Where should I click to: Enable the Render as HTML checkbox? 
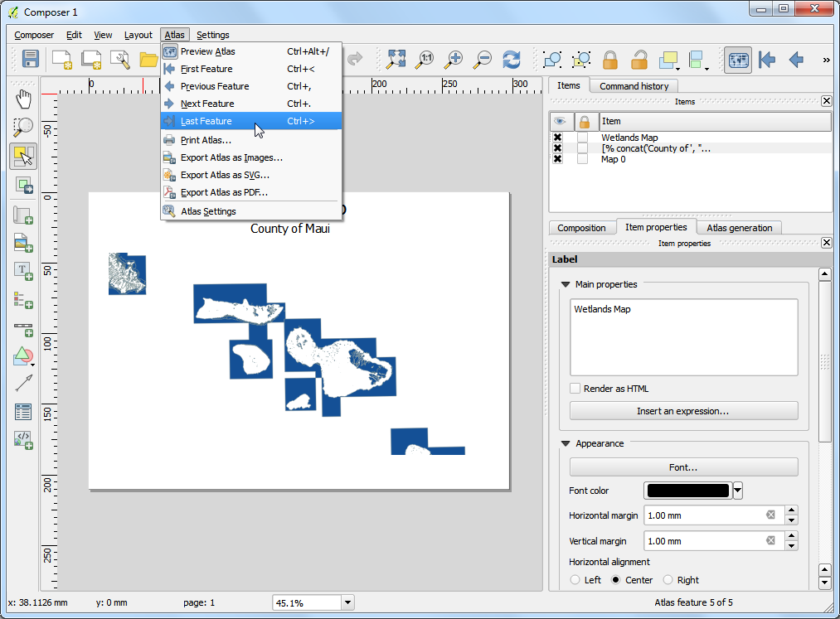pyautogui.click(x=575, y=388)
